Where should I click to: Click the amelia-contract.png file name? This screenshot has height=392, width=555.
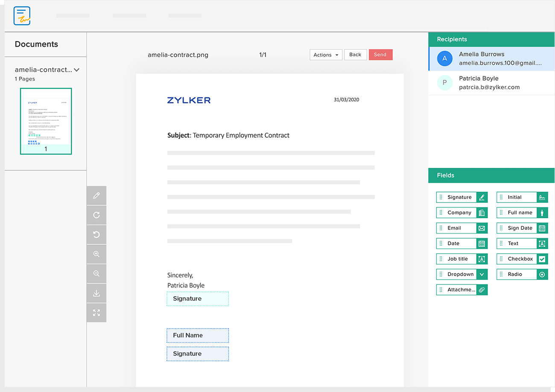[178, 55]
